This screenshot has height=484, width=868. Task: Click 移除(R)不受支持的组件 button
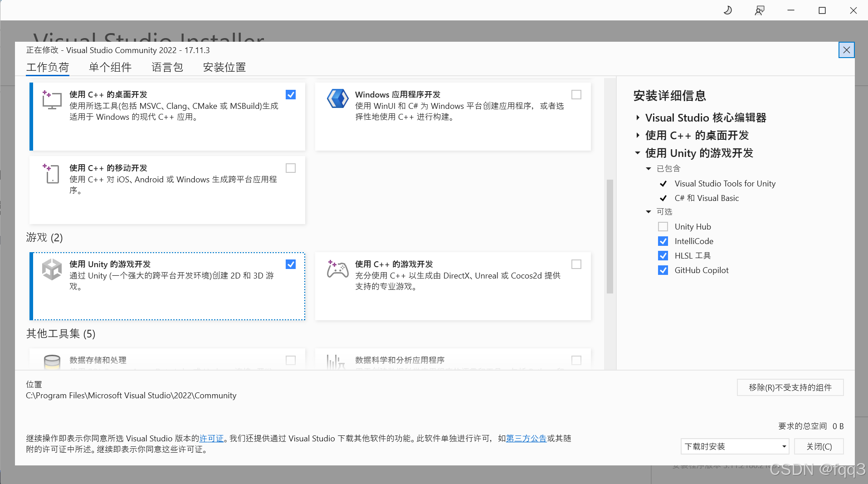tap(790, 387)
